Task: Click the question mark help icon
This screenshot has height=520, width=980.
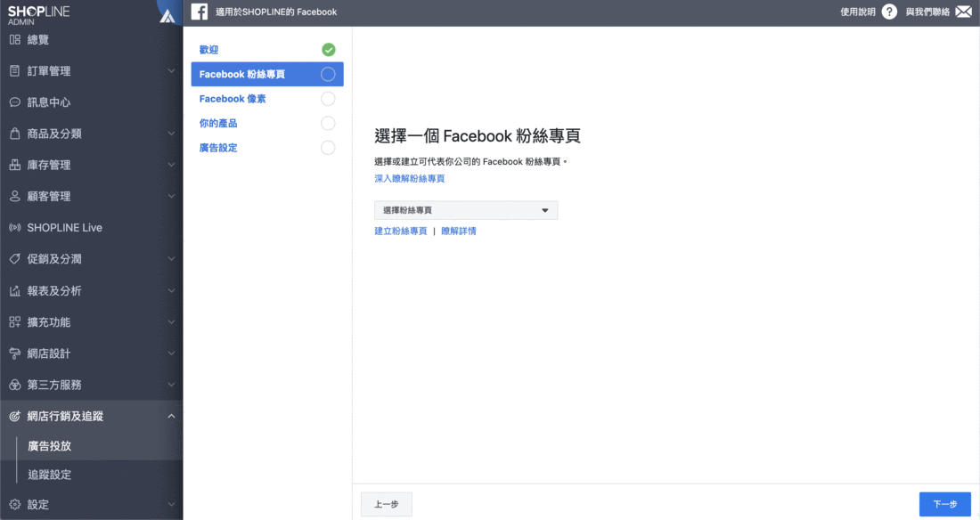Action: [889, 12]
